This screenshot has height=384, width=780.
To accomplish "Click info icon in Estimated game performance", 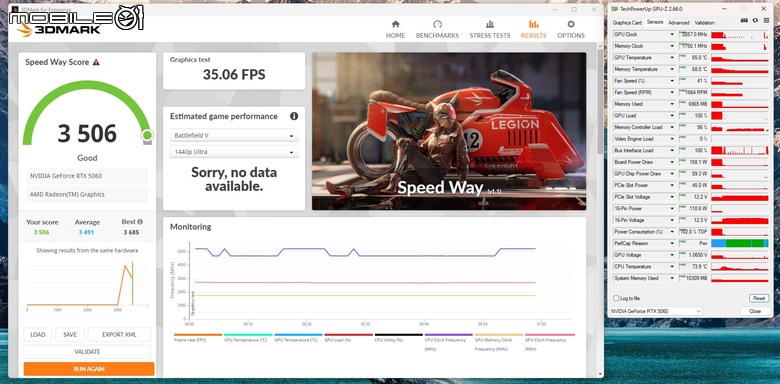I will (x=294, y=116).
